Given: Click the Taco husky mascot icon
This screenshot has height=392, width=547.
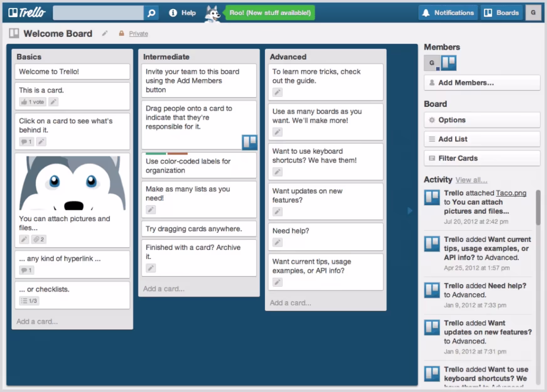Looking at the screenshot, I should (212, 13).
